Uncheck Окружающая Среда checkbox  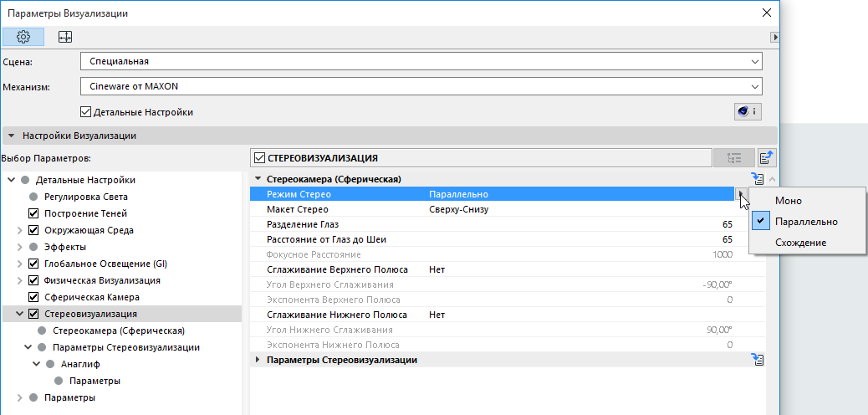[x=33, y=230]
